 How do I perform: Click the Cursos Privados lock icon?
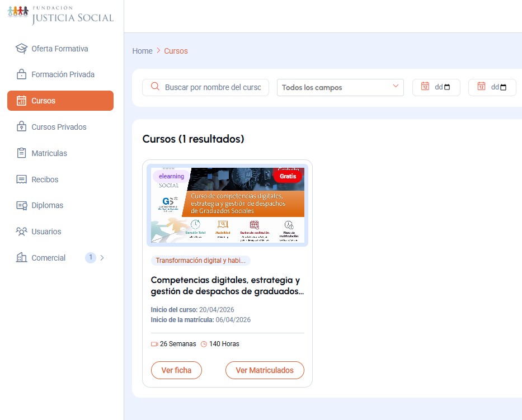click(22, 127)
